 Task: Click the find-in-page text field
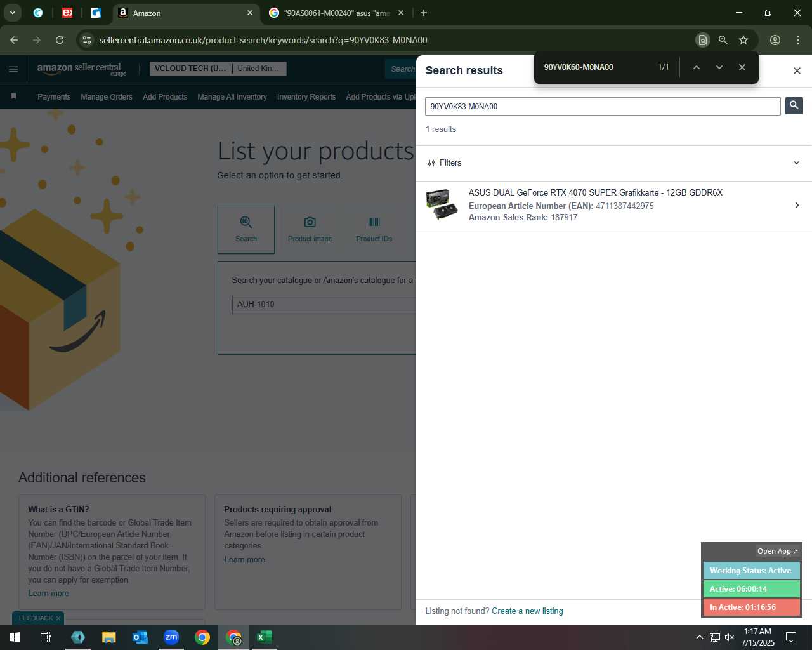596,67
